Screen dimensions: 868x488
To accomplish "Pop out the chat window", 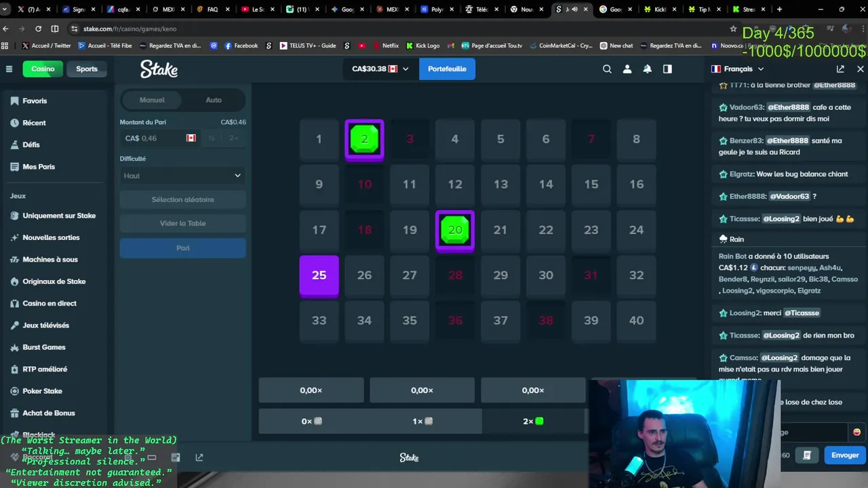I will coord(840,68).
